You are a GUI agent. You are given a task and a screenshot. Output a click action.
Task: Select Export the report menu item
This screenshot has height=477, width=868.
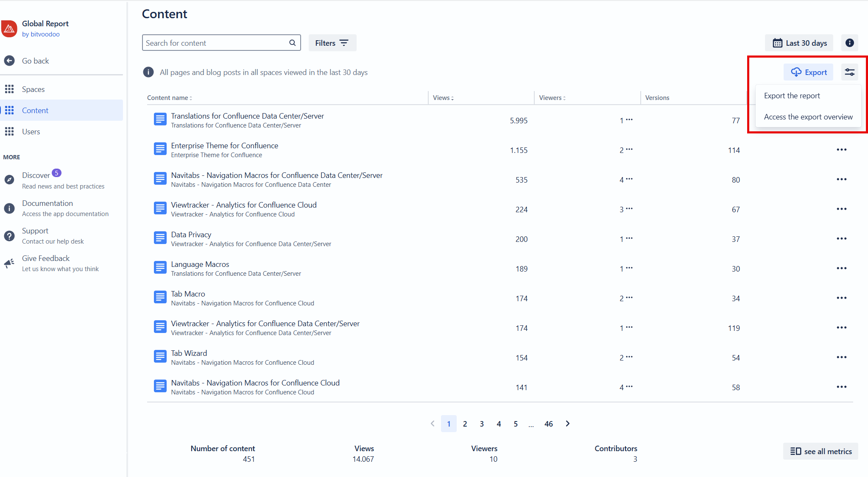click(x=792, y=96)
